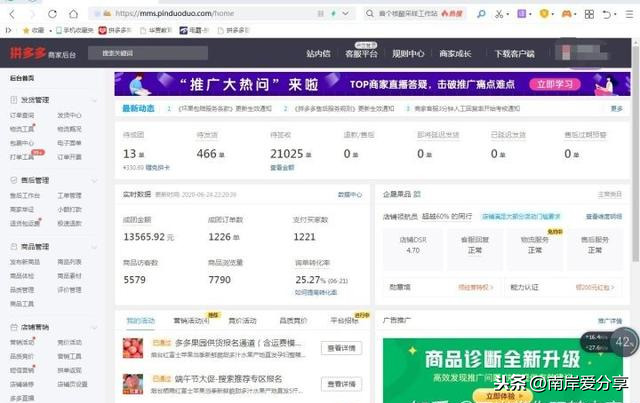Screen dimensions: 640x403
Task: Click the 店铺营销 section icon
Action: coord(13,327)
